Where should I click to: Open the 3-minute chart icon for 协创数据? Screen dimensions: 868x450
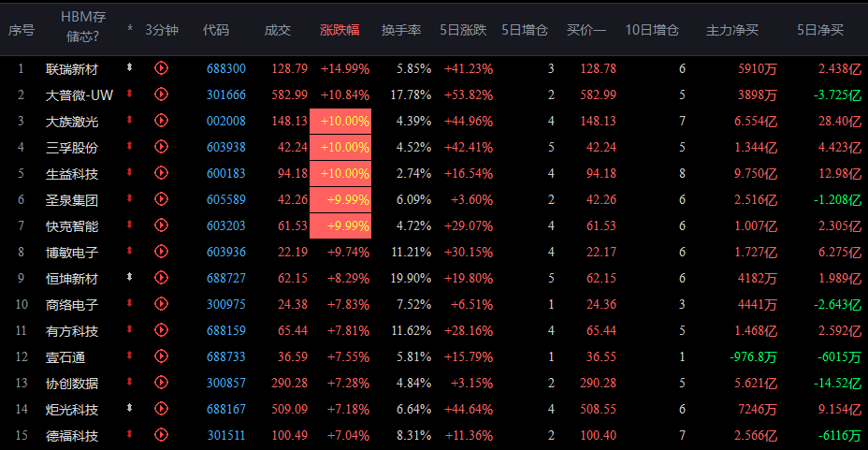click(x=161, y=383)
